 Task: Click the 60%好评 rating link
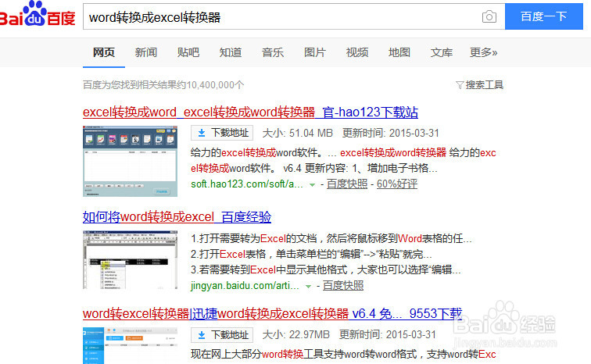(397, 184)
